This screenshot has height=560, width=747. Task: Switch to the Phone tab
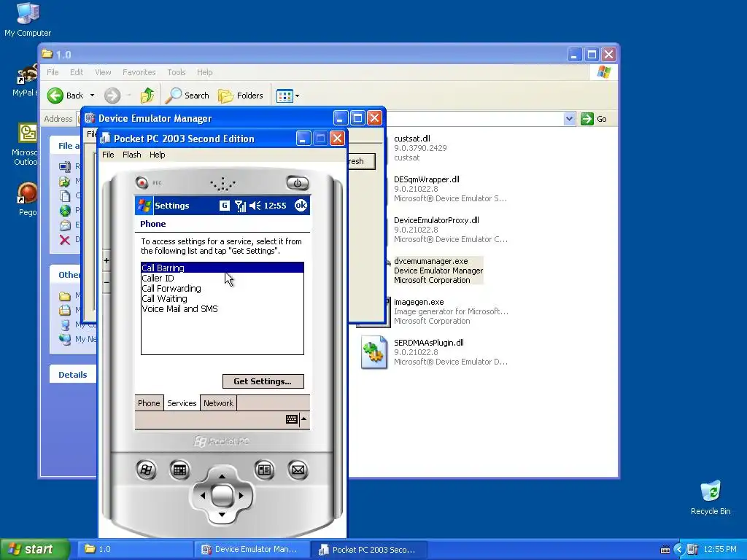coord(149,402)
